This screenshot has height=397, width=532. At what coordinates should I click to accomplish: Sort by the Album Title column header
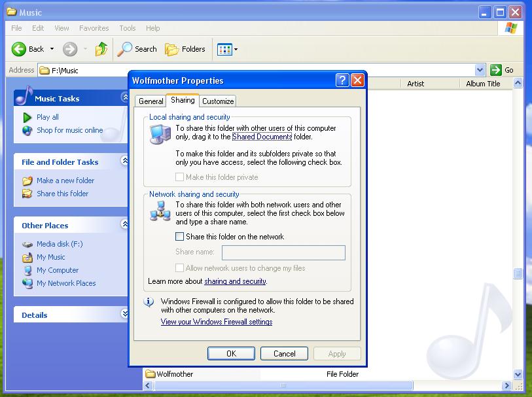(486, 84)
